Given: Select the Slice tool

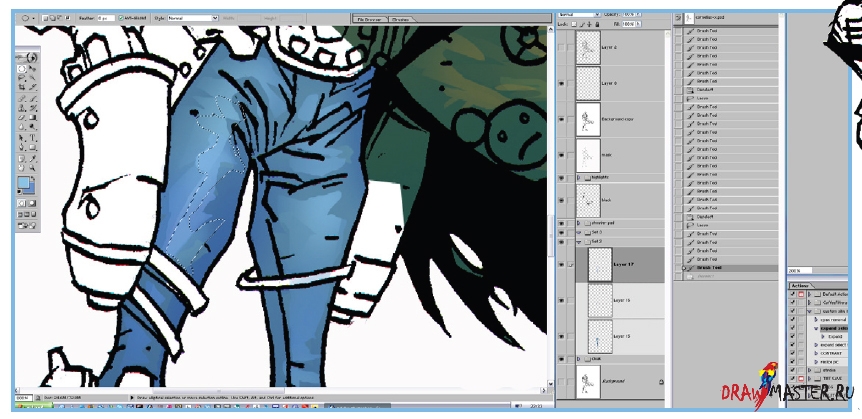Looking at the screenshot, I should 33,87.
